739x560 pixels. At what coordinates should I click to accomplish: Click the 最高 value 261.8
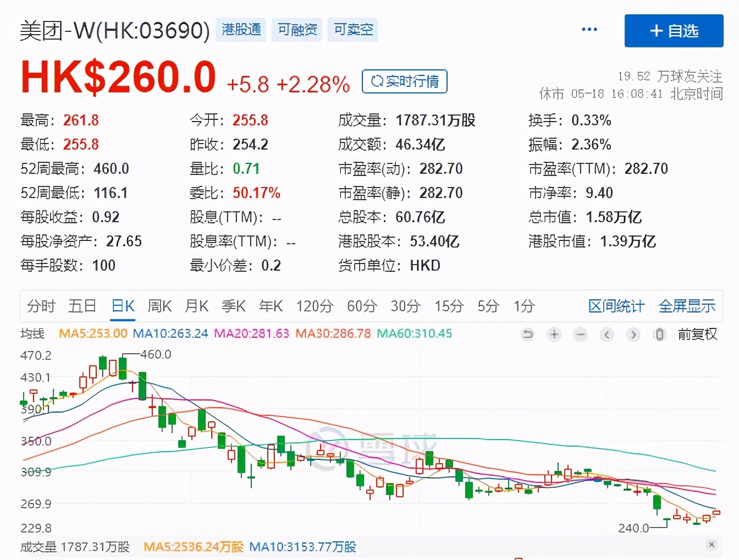click(81, 120)
